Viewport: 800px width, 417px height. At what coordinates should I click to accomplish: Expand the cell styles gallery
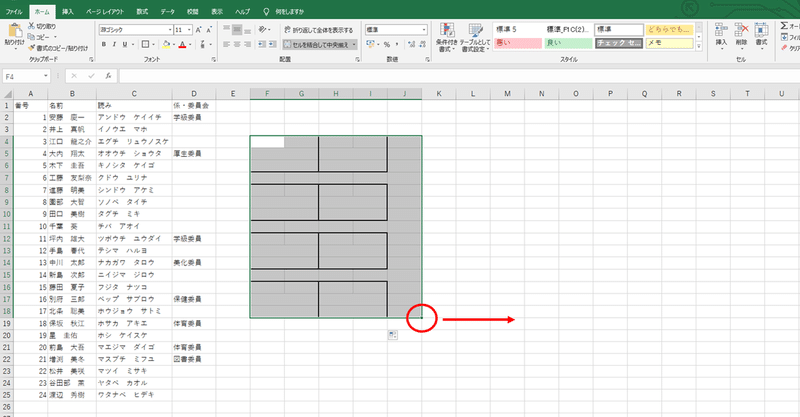(698, 47)
